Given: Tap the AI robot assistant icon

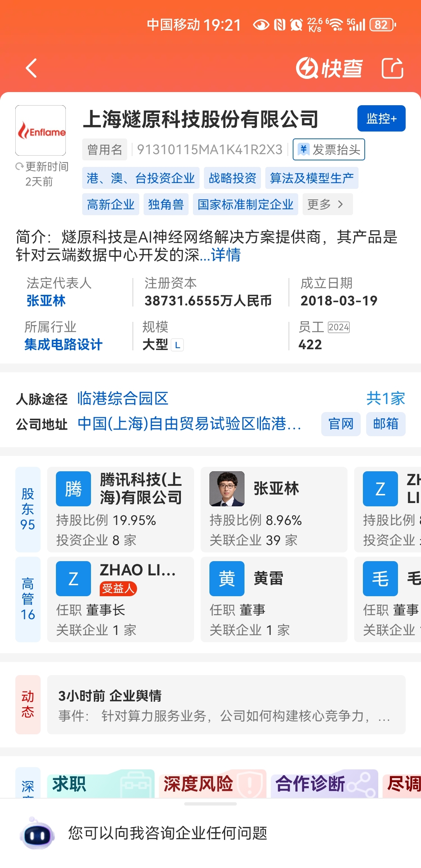Looking at the screenshot, I should 37,834.
